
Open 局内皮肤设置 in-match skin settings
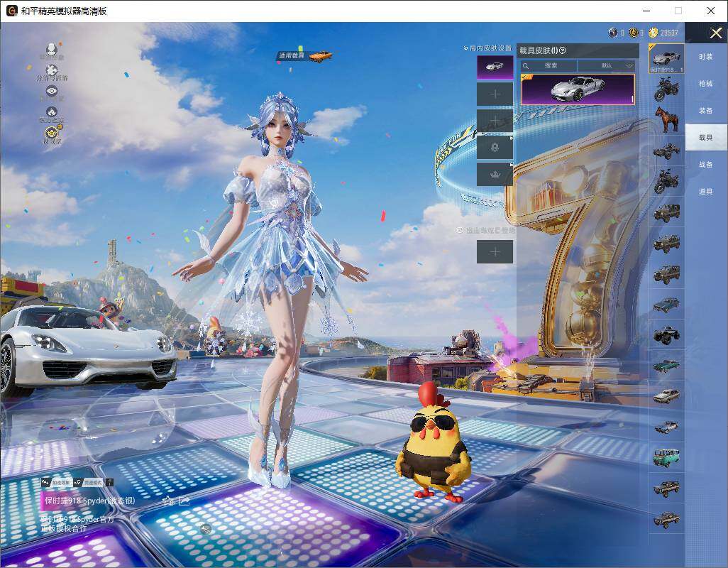(488, 48)
